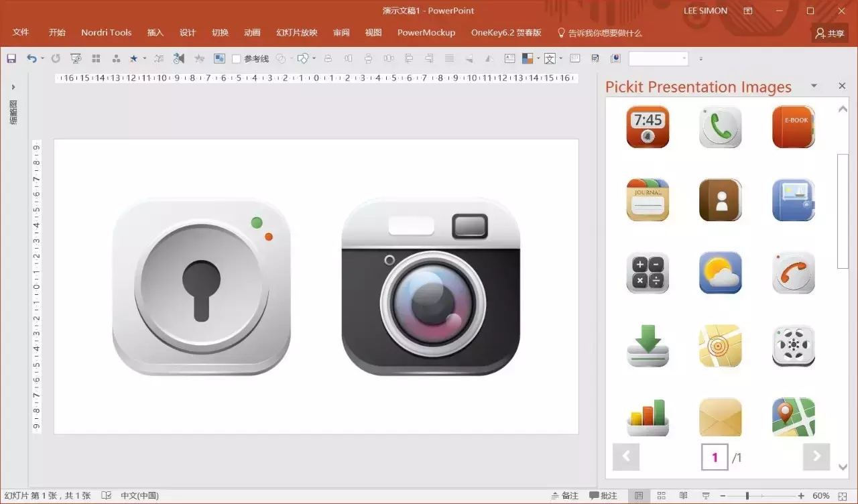
Task: Insert the bar chart icon image
Action: tap(648, 417)
